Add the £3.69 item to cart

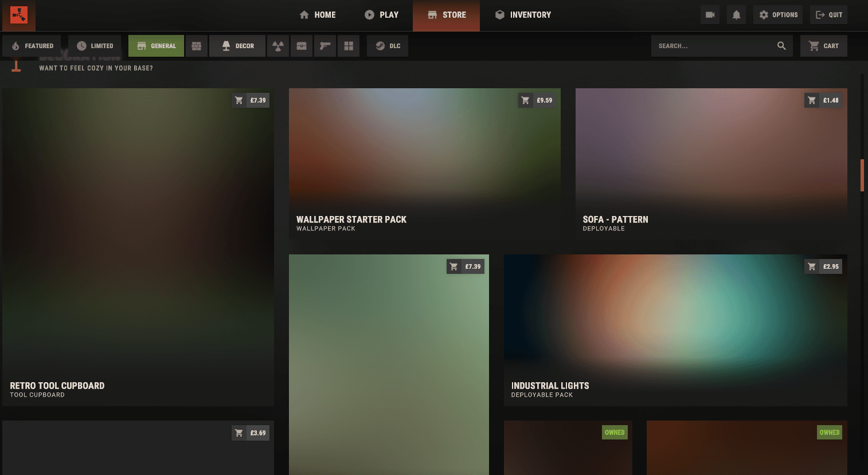[x=251, y=433]
